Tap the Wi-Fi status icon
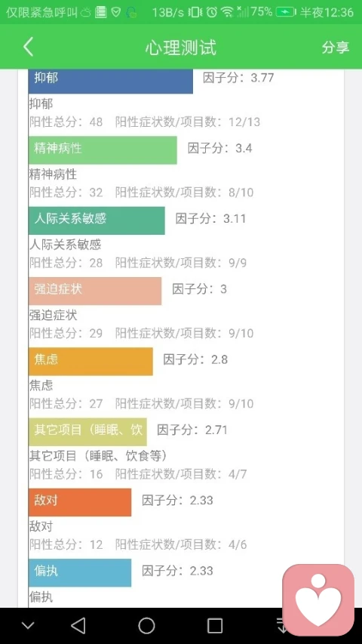This screenshot has height=644, width=362. (x=226, y=12)
